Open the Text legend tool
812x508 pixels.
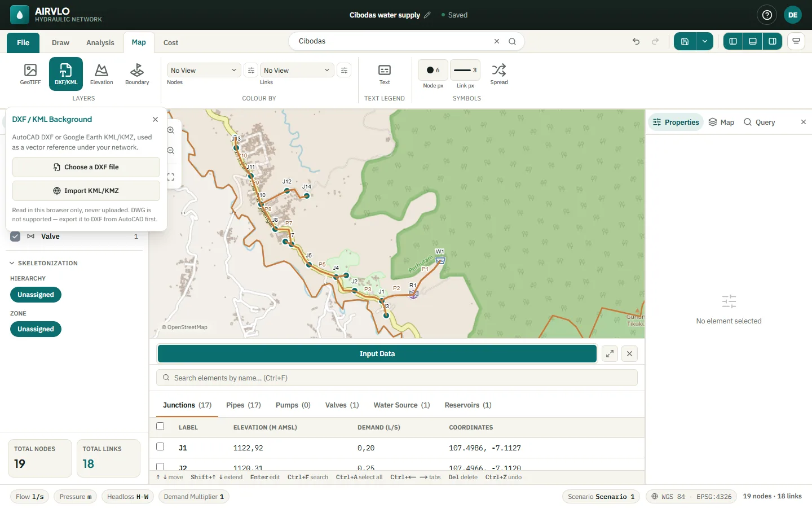385,74
